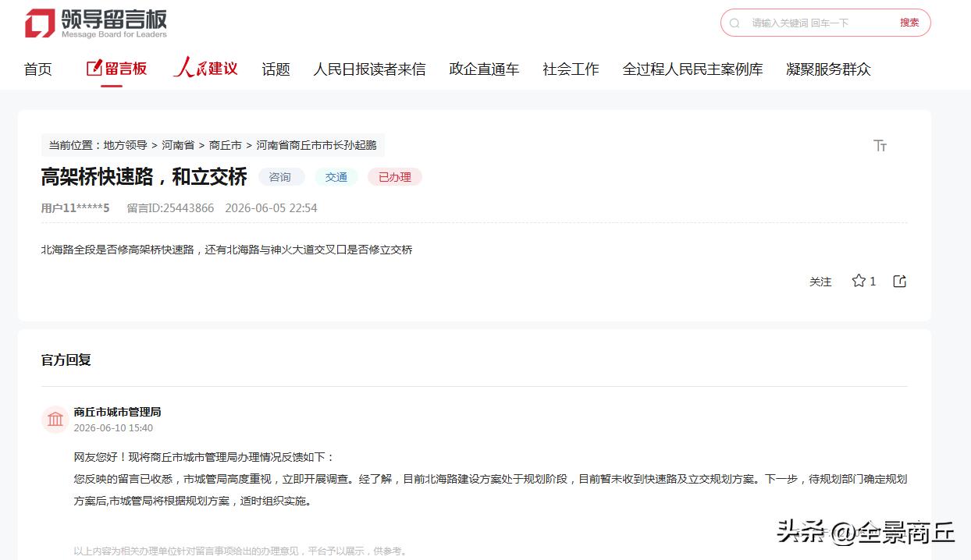Screen dimensions: 971x560
Task: Click the 商丘市城市管理局 institution avatar icon
Action: 55,420
